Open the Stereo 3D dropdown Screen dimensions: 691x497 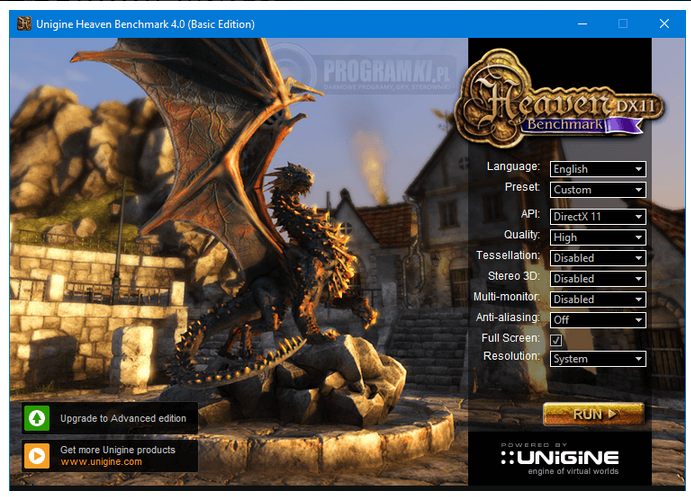point(598,278)
